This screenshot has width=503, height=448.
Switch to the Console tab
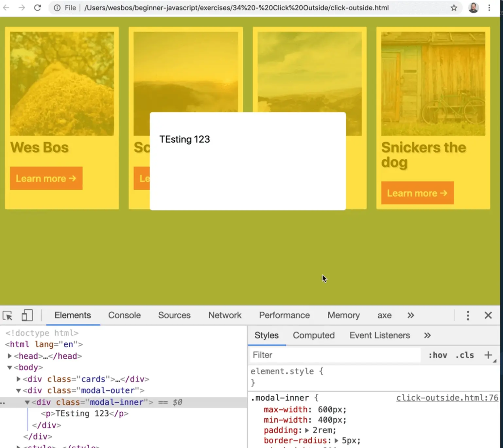[124, 315]
